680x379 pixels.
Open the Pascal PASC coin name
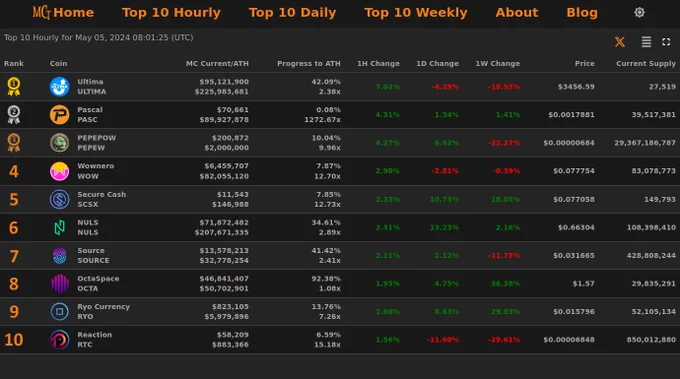coord(90,115)
